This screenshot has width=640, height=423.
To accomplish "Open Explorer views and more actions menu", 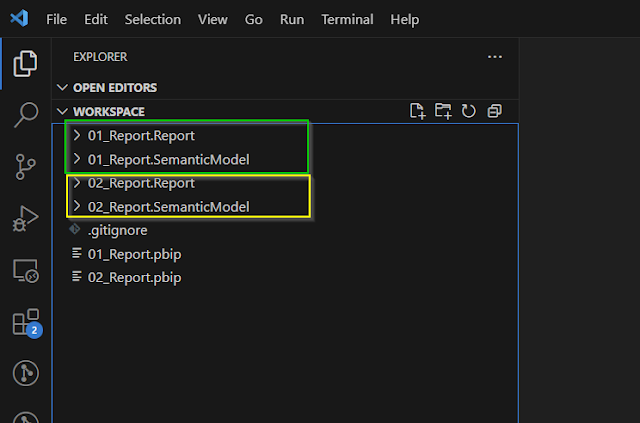I will 495,57.
